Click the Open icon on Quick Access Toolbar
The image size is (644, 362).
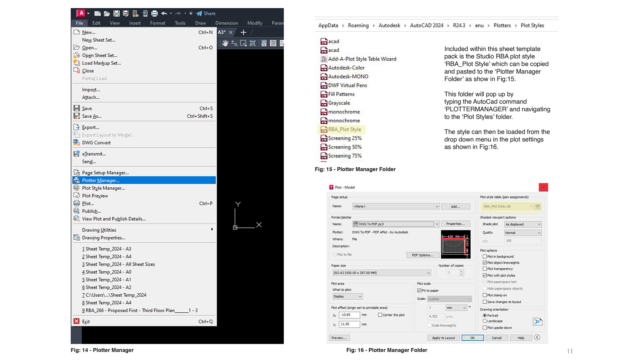[x=107, y=13]
